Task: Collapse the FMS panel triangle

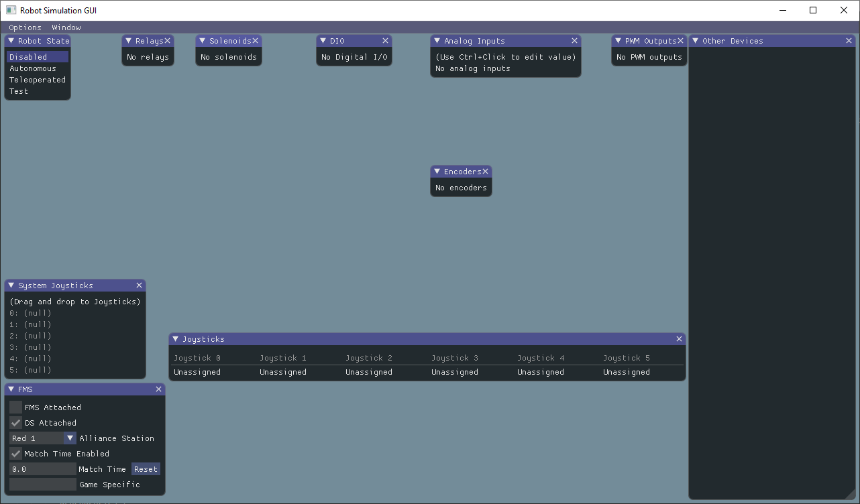Action: click(x=11, y=389)
